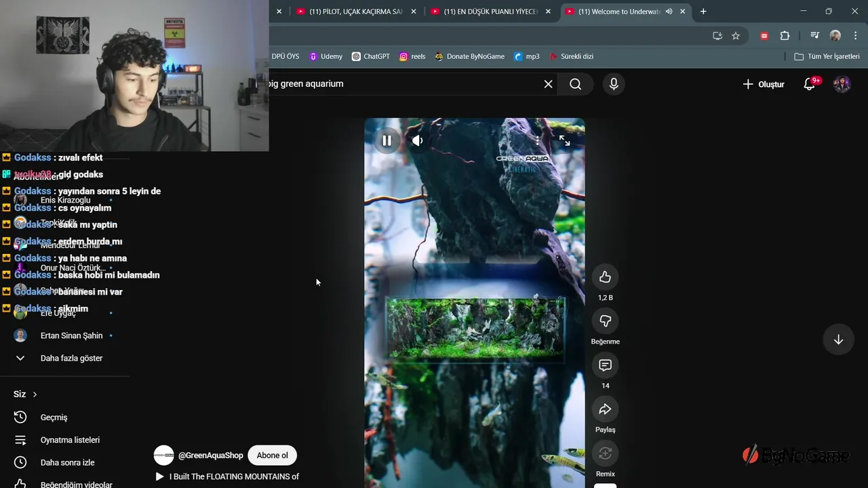Open the Shorts three-dot options menu
The image size is (868, 488).
coord(537,140)
